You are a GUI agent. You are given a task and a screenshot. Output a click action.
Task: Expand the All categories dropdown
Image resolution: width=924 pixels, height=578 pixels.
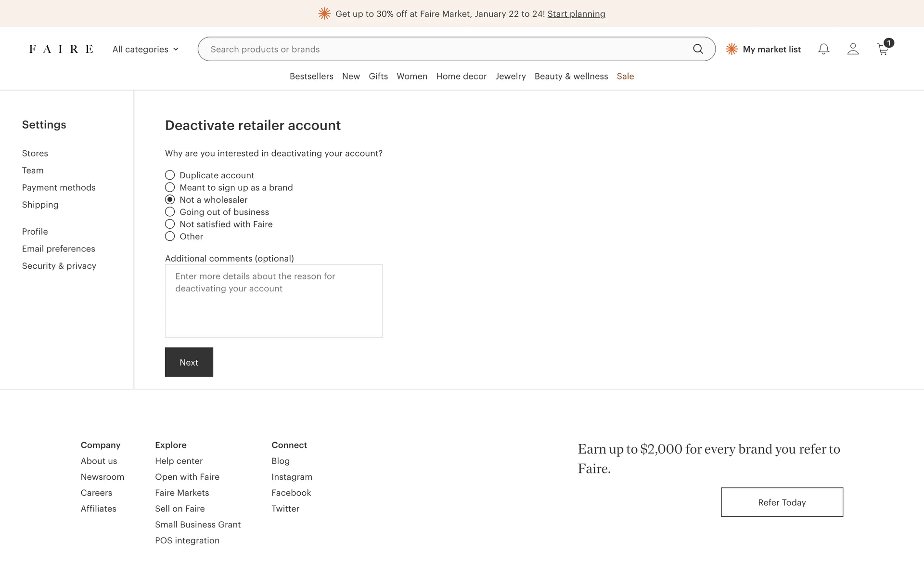(x=145, y=49)
